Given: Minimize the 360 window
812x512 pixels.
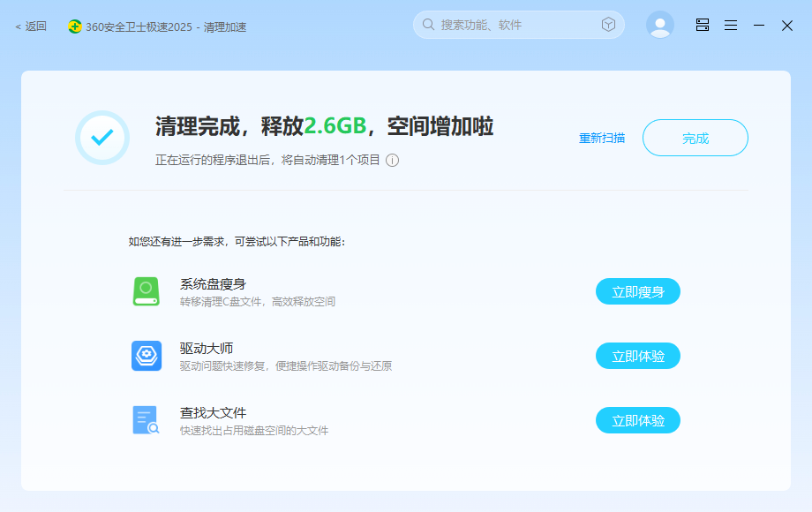Looking at the screenshot, I should 759,25.
